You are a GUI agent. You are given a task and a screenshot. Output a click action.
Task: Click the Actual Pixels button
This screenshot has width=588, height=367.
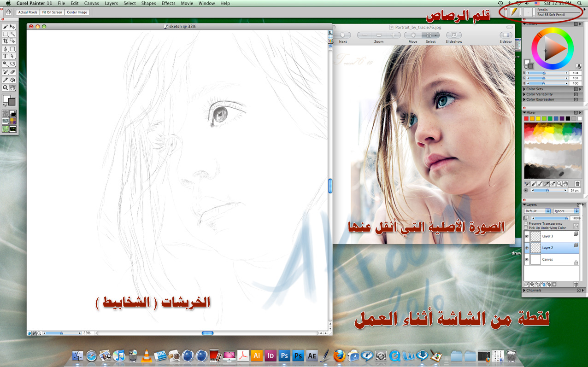(x=28, y=12)
